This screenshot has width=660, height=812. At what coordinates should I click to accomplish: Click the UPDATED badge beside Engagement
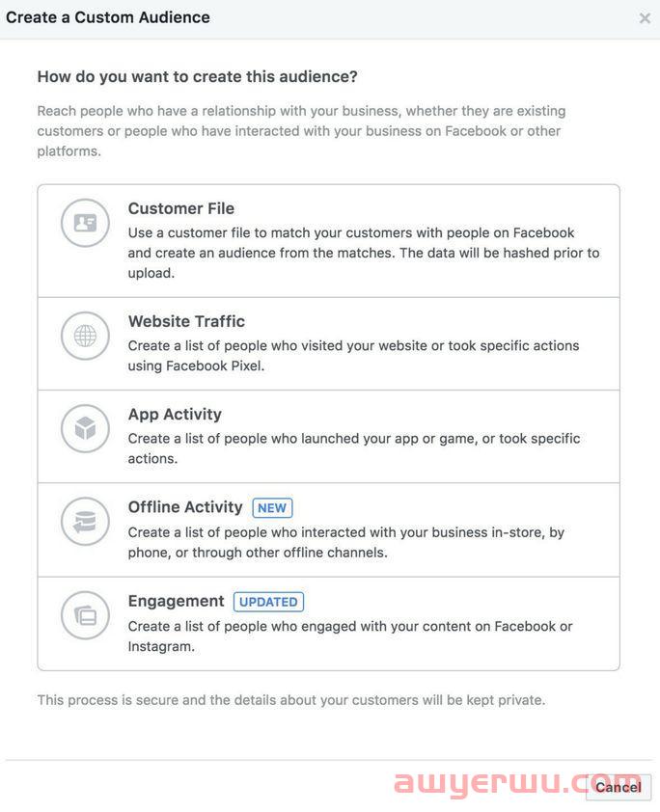268,602
